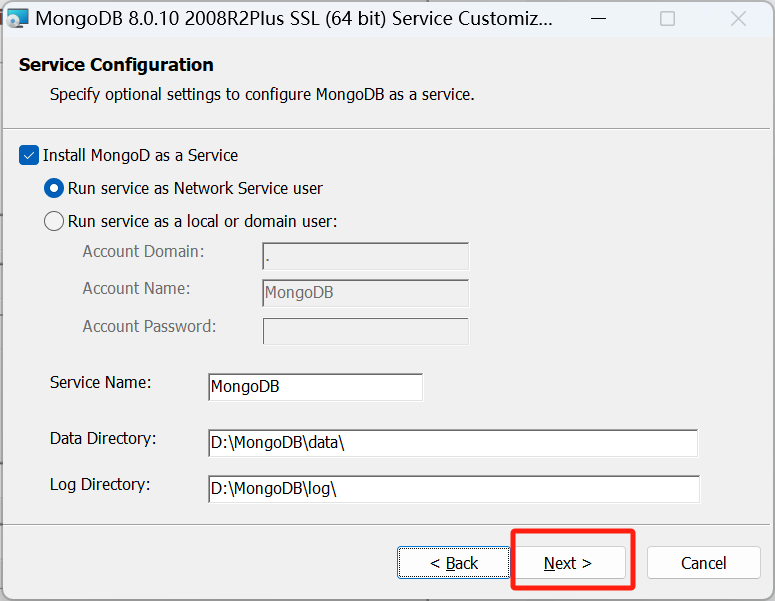Click the Account Name field
The image size is (775, 601).
click(x=366, y=293)
